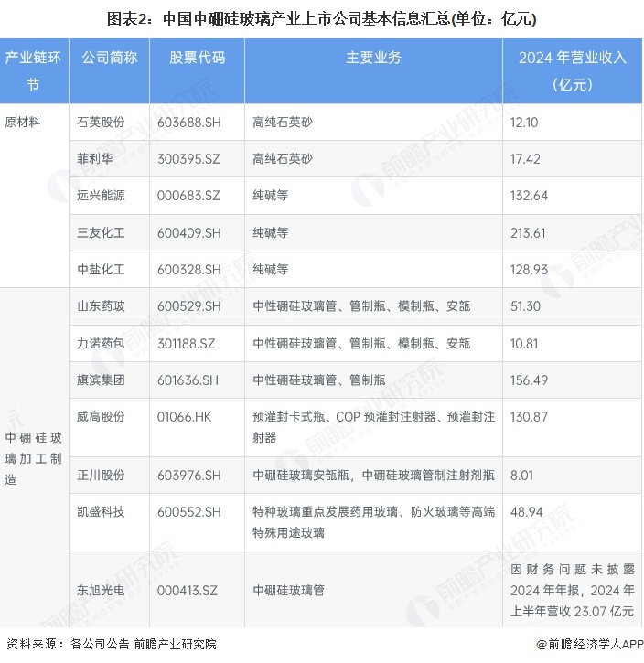Select company name 菲利华

click(95, 159)
